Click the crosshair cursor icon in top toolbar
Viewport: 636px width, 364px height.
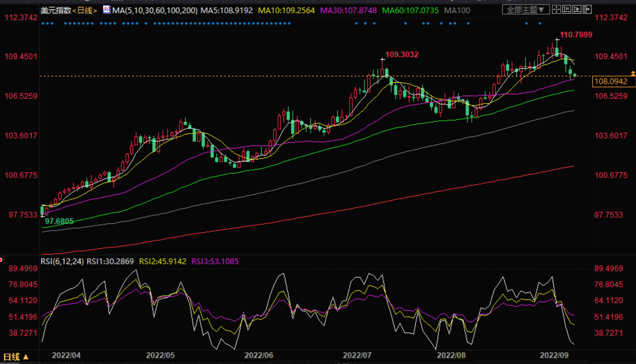tap(556, 9)
